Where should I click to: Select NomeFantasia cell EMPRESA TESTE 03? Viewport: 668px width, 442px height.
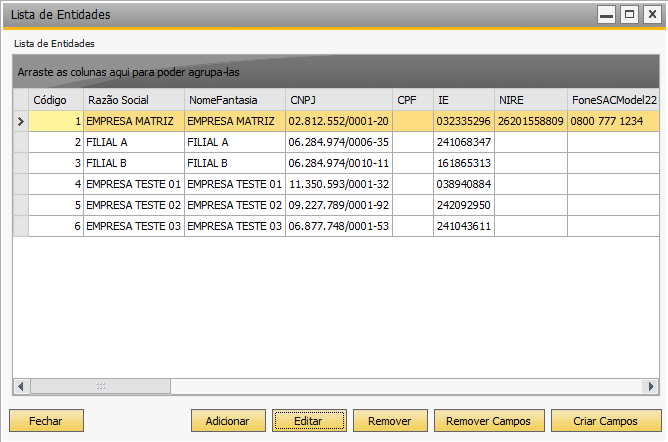(x=235, y=226)
